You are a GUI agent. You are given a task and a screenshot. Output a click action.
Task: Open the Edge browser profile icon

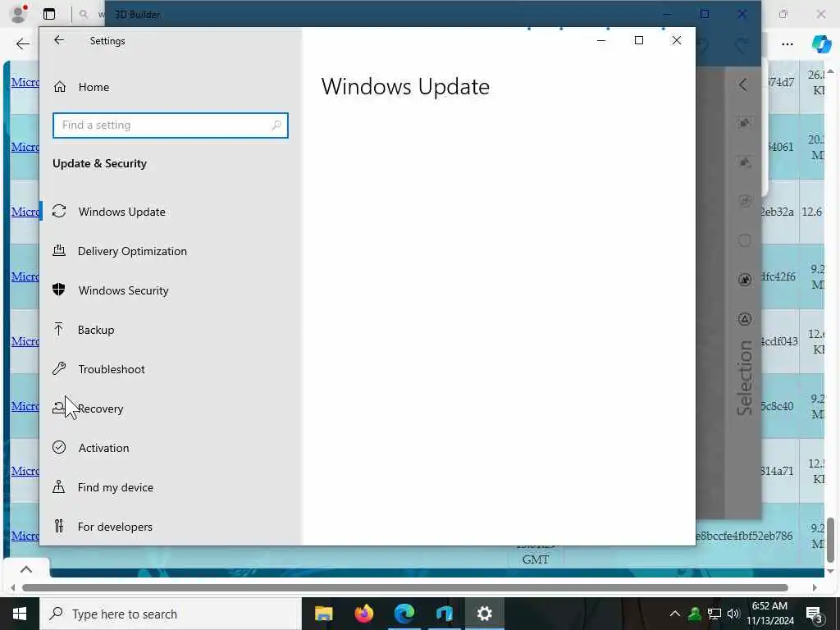pyautogui.click(x=18, y=14)
